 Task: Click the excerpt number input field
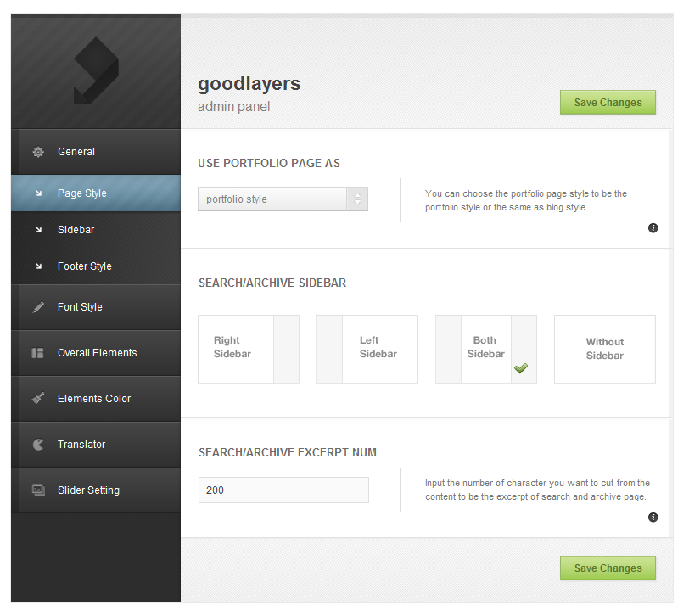point(283,490)
